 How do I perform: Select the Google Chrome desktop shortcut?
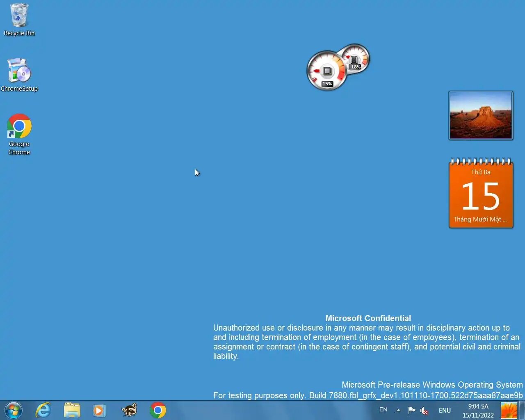pos(19,135)
